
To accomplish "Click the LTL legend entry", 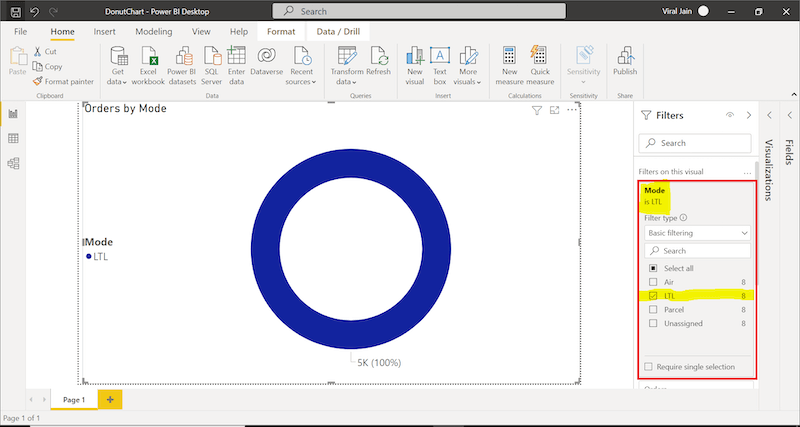I will coord(97,257).
